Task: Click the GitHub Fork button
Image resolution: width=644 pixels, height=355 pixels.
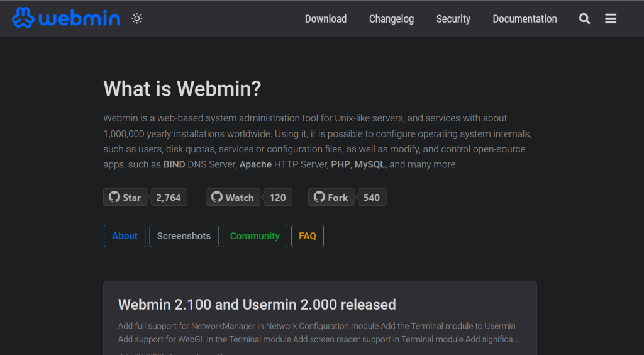Action: 331,197
